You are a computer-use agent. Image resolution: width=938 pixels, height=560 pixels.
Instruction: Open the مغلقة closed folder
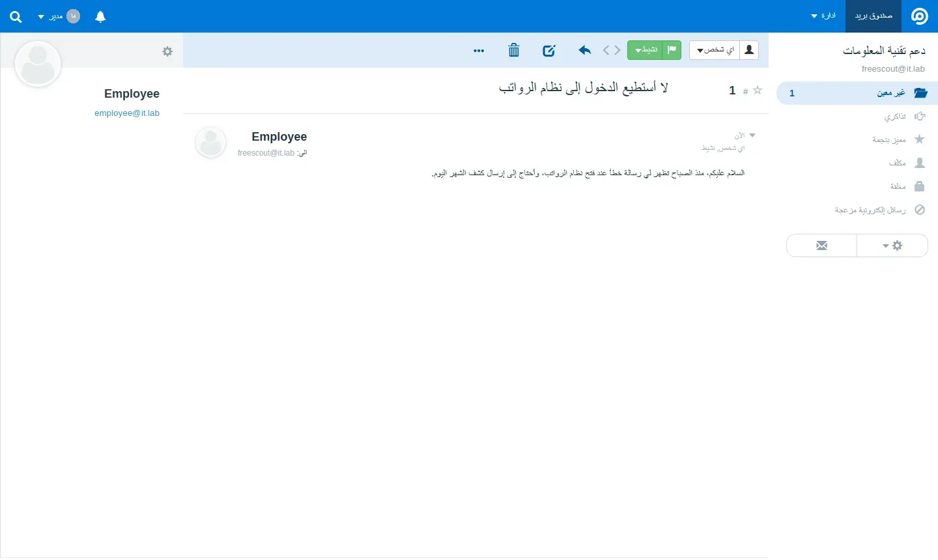tap(857, 186)
